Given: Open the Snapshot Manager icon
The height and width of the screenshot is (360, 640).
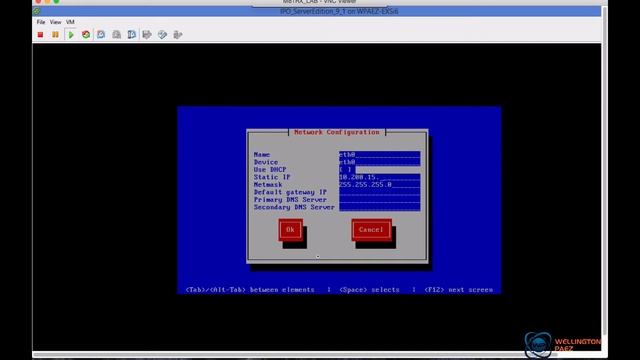Looking at the screenshot, I should [131, 35].
